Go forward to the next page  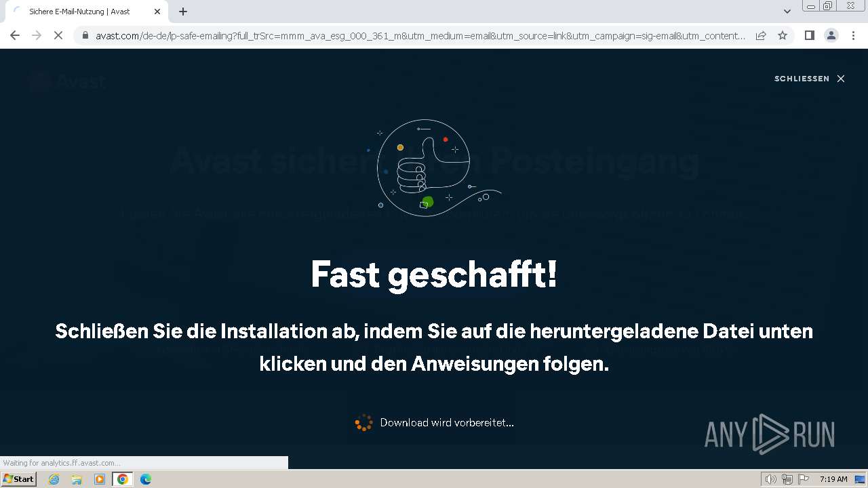click(x=37, y=35)
